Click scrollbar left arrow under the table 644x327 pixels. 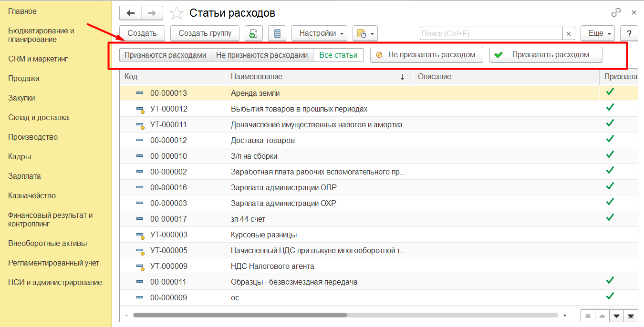coord(126,315)
